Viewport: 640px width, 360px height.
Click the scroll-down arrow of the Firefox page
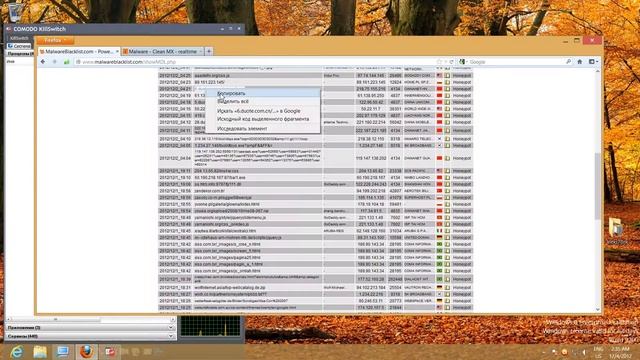click(x=598, y=310)
